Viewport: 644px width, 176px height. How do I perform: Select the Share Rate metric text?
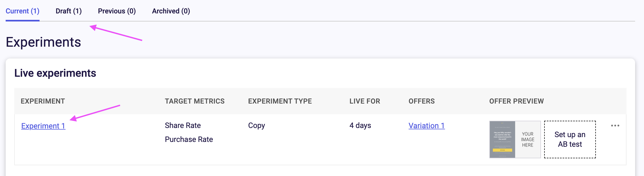pos(183,125)
